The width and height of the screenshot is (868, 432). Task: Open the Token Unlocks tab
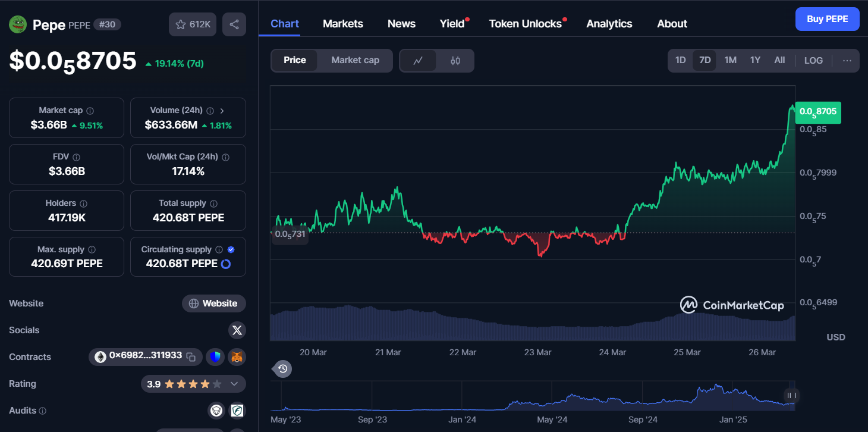tap(526, 24)
